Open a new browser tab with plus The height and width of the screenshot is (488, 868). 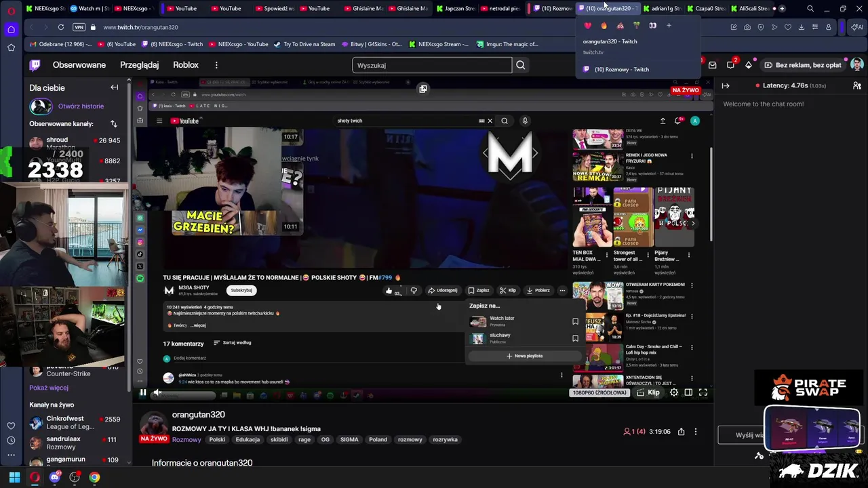[x=782, y=8]
